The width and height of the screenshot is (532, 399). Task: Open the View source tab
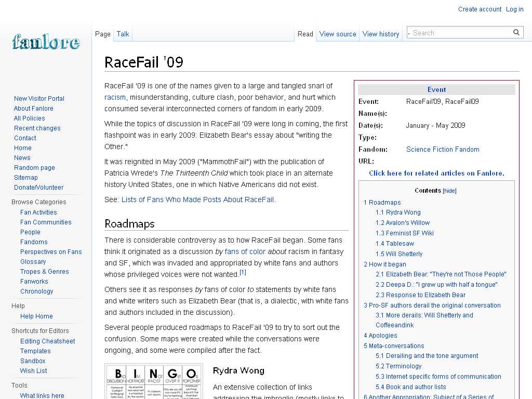coord(338,34)
